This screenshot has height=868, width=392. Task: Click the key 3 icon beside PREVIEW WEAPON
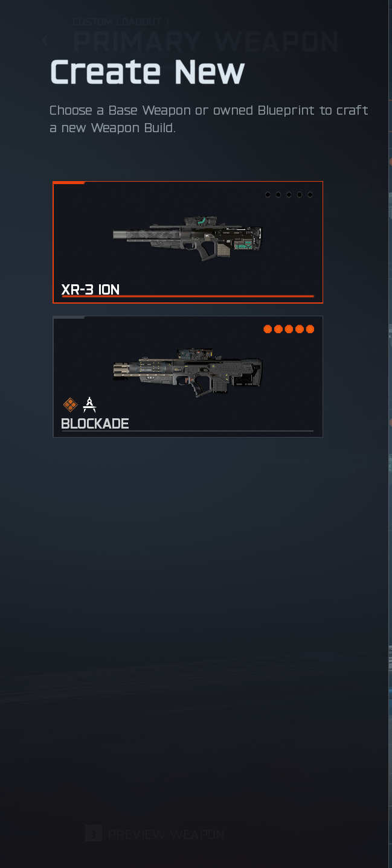93,834
